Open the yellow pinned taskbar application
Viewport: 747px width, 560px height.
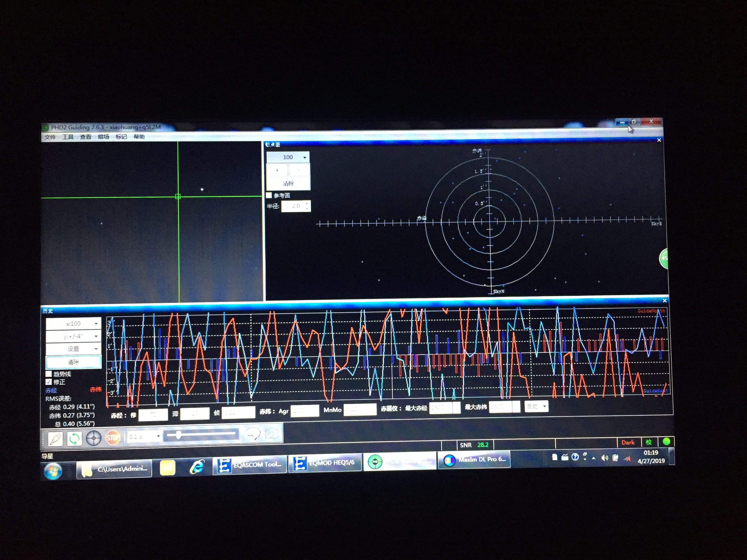168,468
